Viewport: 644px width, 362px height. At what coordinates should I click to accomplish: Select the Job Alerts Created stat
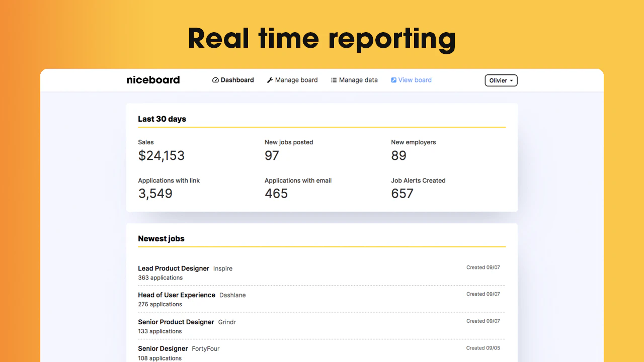403,193
